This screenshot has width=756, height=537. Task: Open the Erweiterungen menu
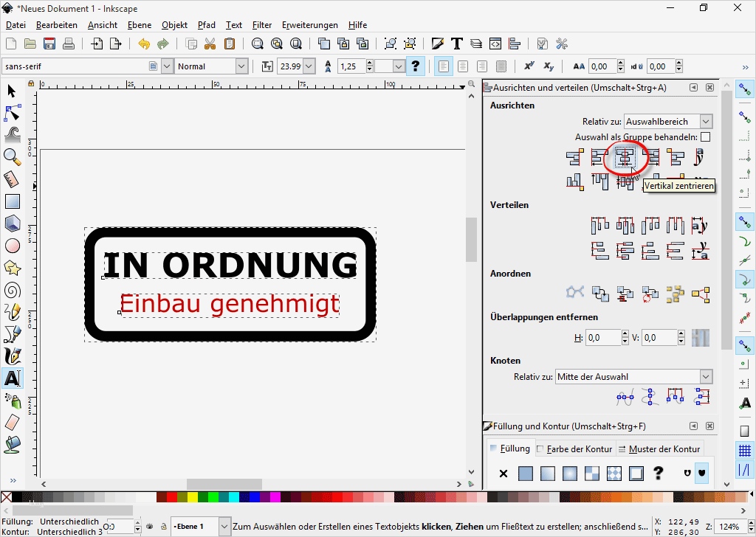pos(309,24)
